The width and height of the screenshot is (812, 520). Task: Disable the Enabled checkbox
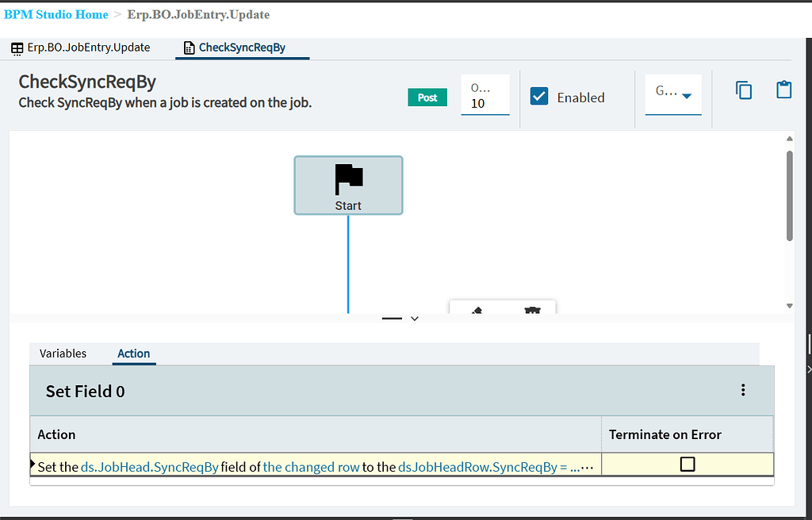[539, 96]
